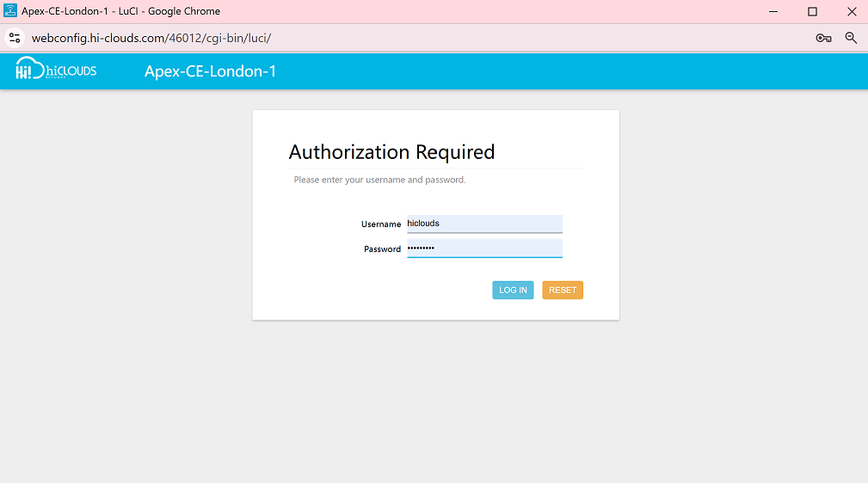Close the Apex-CE-London-1 LuCI window
Image resolution: width=868 pixels, height=483 pixels.
852,11
